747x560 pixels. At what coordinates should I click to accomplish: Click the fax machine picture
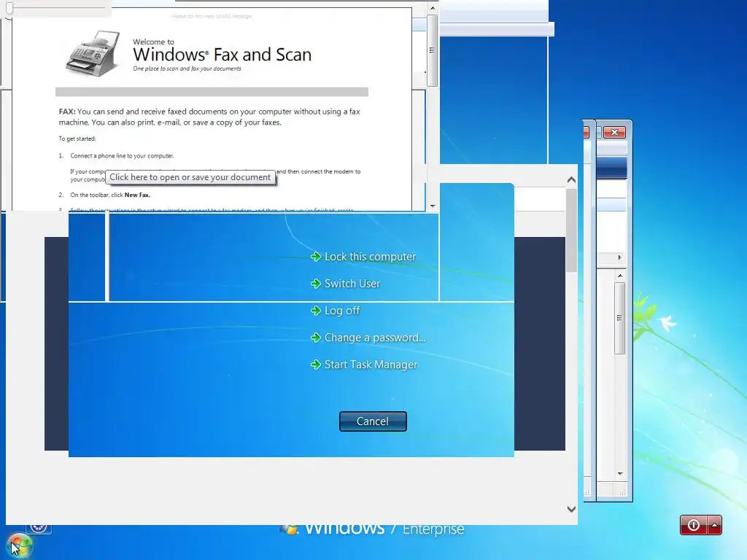93,53
